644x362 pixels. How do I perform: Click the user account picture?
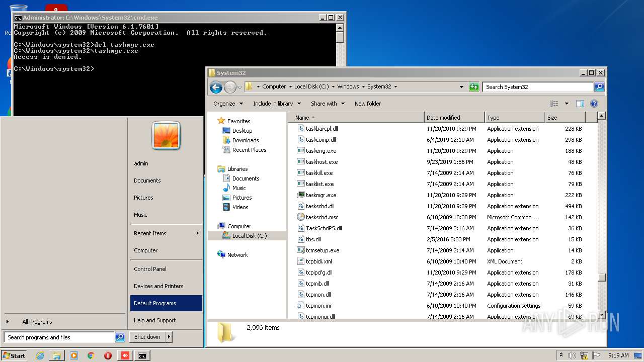[166, 136]
